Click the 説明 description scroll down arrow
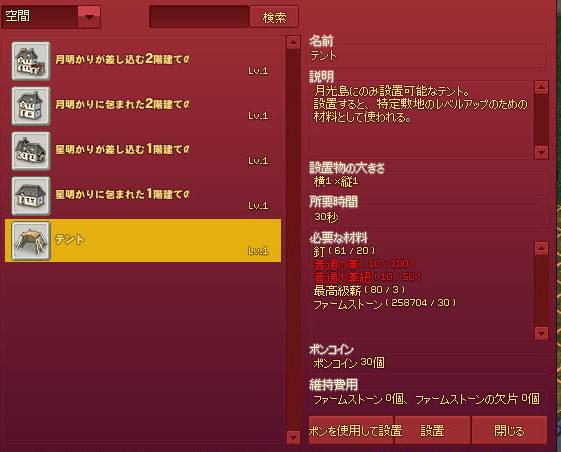561x452 pixels. (541, 152)
